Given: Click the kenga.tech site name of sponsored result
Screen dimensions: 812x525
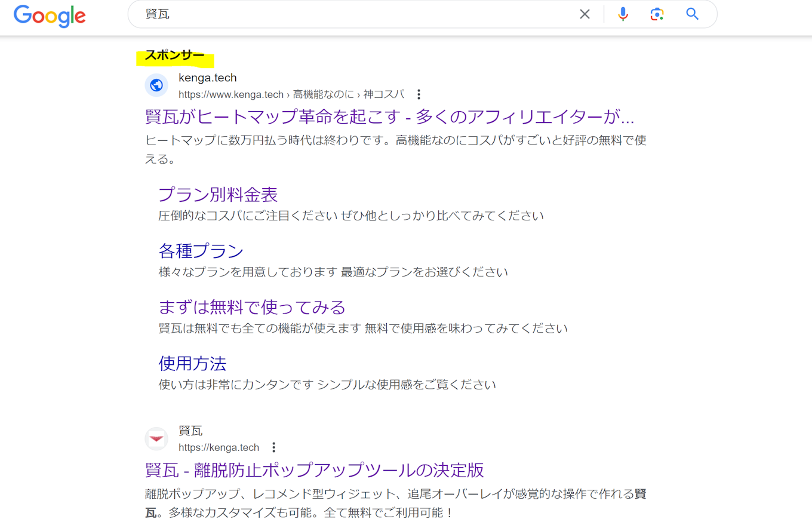Looking at the screenshot, I should coord(208,78).
